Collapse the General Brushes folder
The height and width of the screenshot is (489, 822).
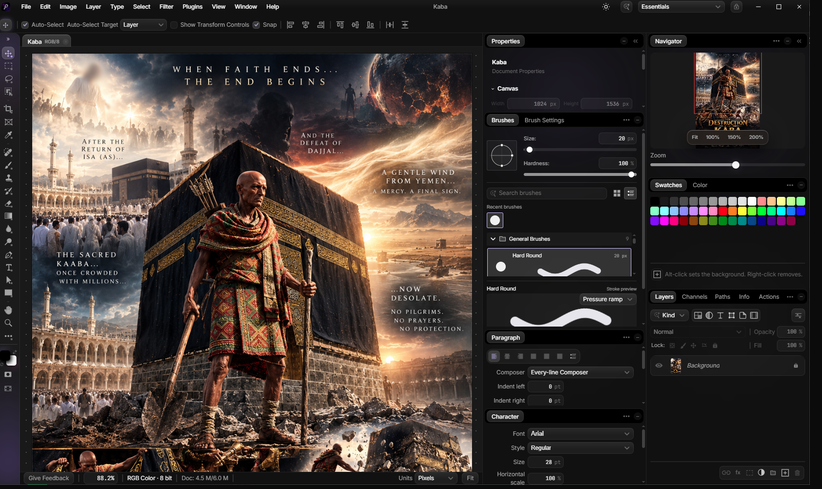point(493,239)
